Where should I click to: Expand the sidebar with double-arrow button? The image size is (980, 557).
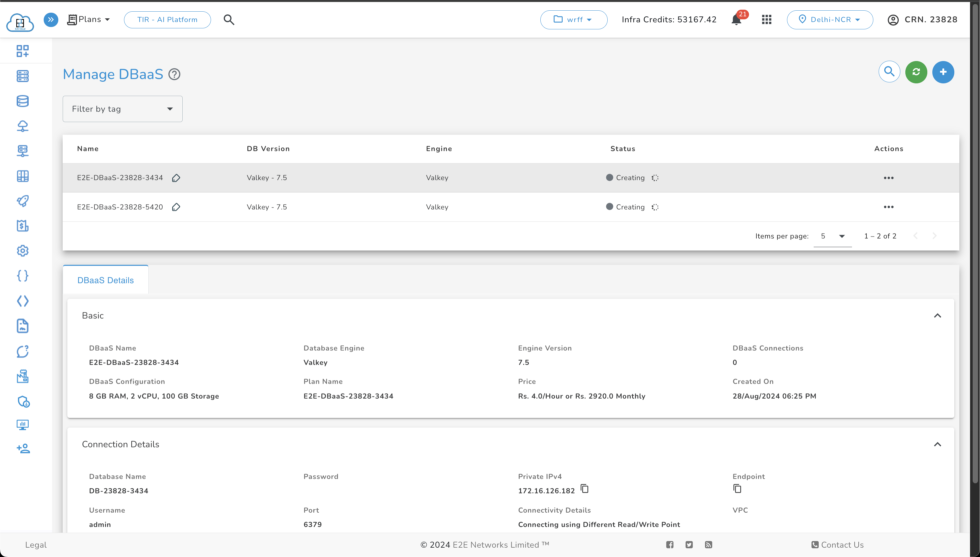coord(51,19)
